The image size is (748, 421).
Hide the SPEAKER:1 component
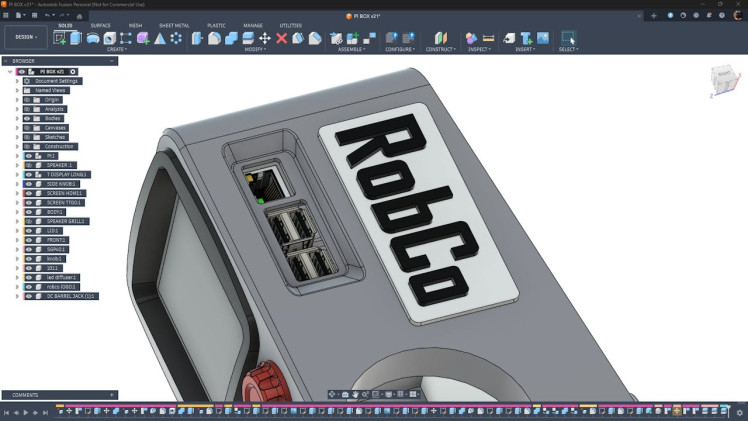(29, 165)
